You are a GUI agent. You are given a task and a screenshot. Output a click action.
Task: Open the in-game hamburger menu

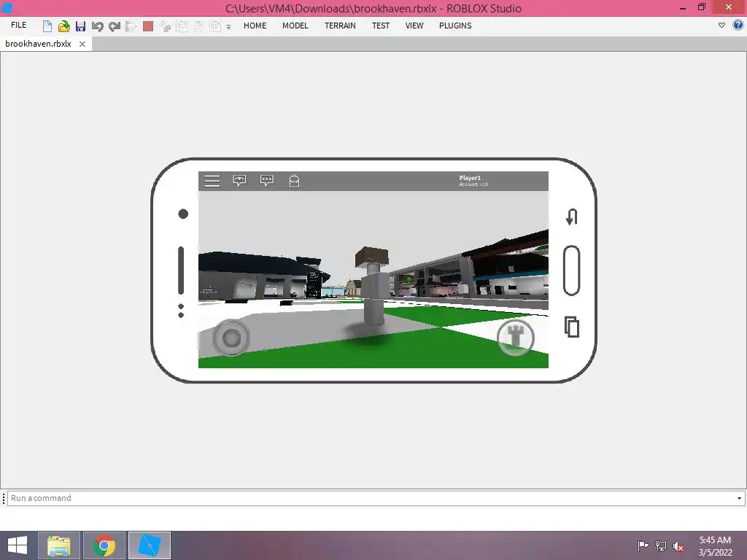pos(212,181)
